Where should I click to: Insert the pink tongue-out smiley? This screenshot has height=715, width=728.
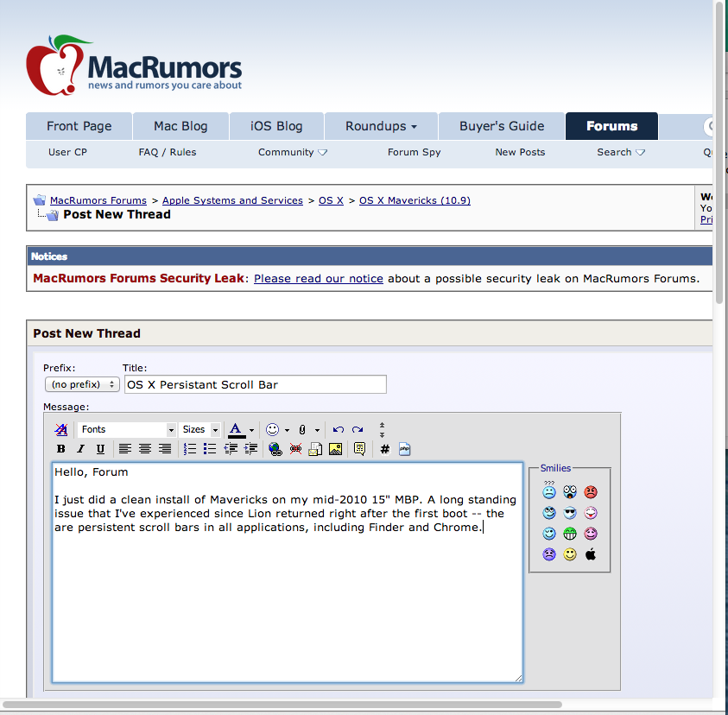[x=591, y=513]
